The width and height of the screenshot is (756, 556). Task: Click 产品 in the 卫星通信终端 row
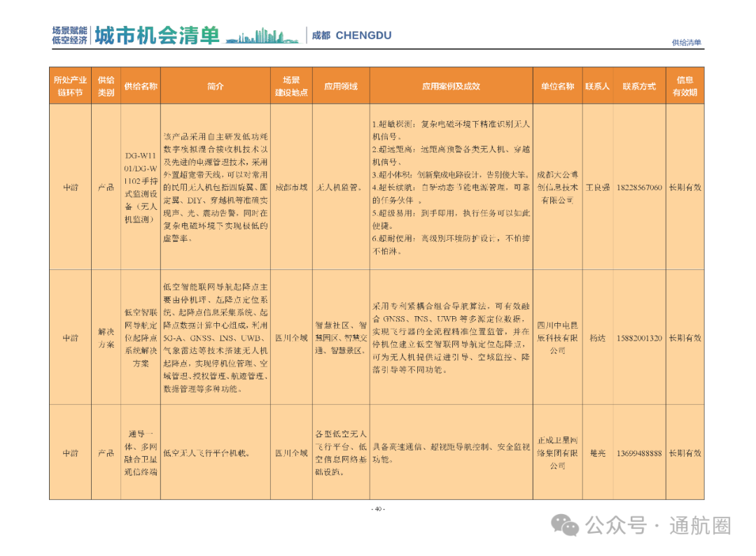tap(106, 453)
